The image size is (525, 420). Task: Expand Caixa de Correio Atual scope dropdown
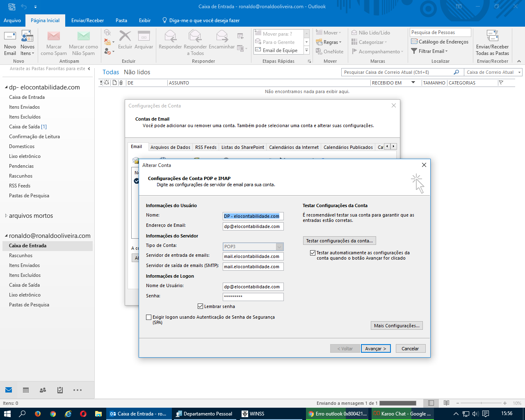(520, 72)
